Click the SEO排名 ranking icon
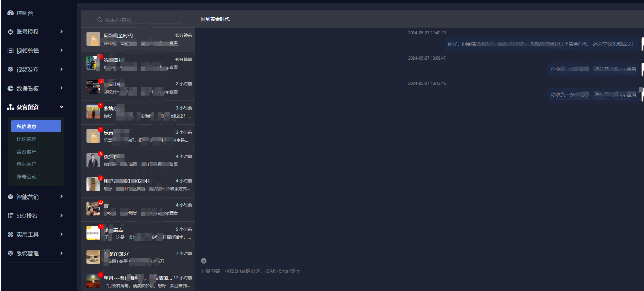The image size is (644, 291). point(10,215)
